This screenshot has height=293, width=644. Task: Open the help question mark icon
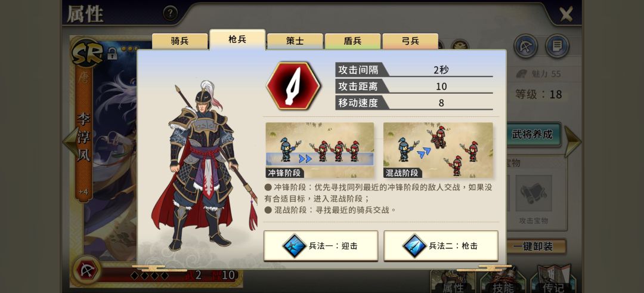(170, 14)
